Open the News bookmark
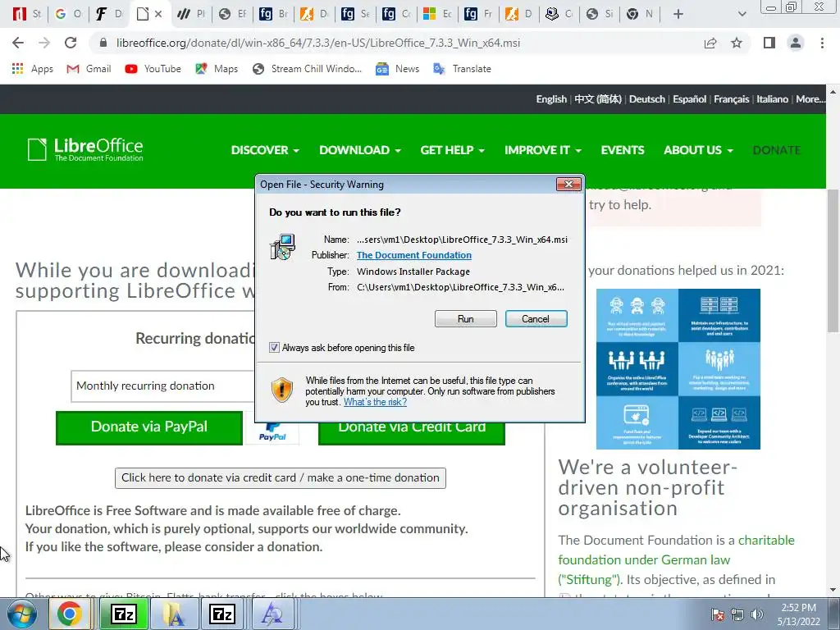 point(398,69)
